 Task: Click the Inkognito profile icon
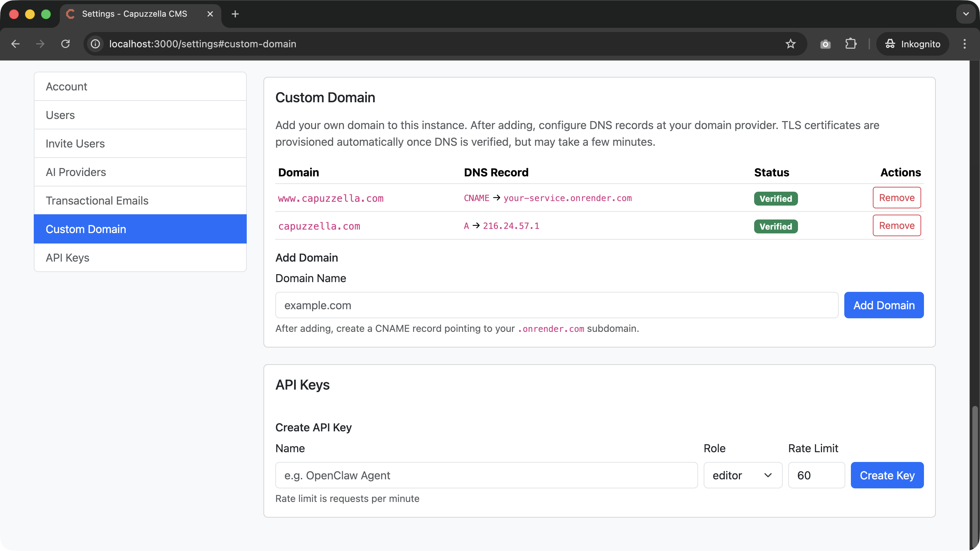click(x=913, y=44)
